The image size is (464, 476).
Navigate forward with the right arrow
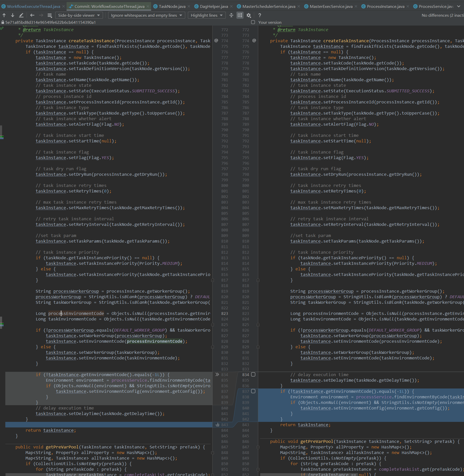coord(41,15)
